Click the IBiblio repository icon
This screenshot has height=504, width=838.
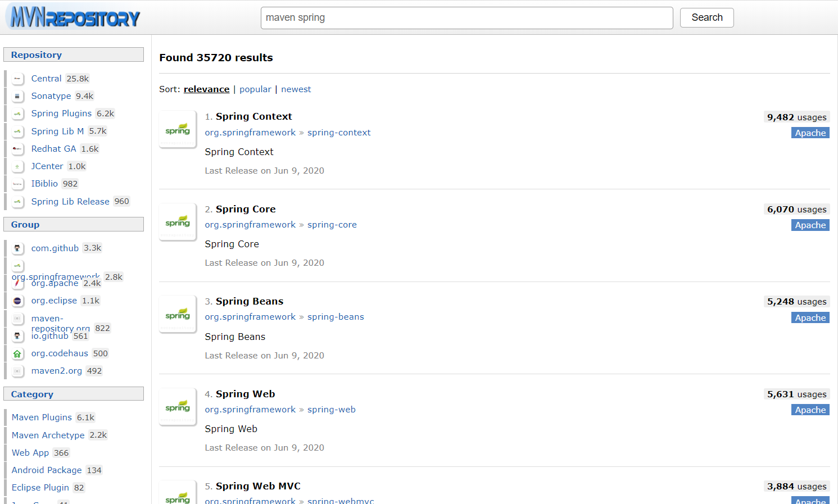click(x=17, y=184)
